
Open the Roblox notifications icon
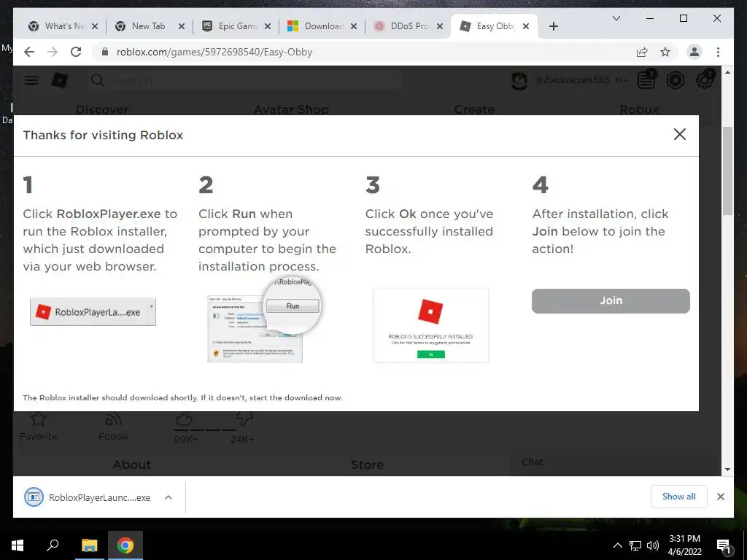point(646,79)
